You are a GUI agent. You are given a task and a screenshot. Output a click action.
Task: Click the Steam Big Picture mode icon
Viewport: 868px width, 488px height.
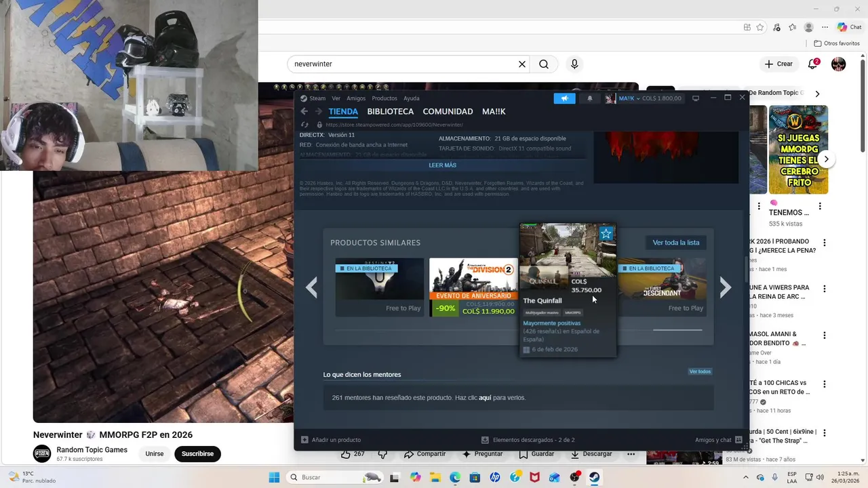695,98
